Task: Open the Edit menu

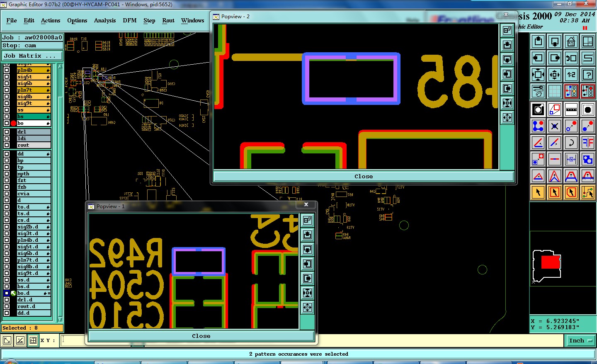Action: point(29,20)
